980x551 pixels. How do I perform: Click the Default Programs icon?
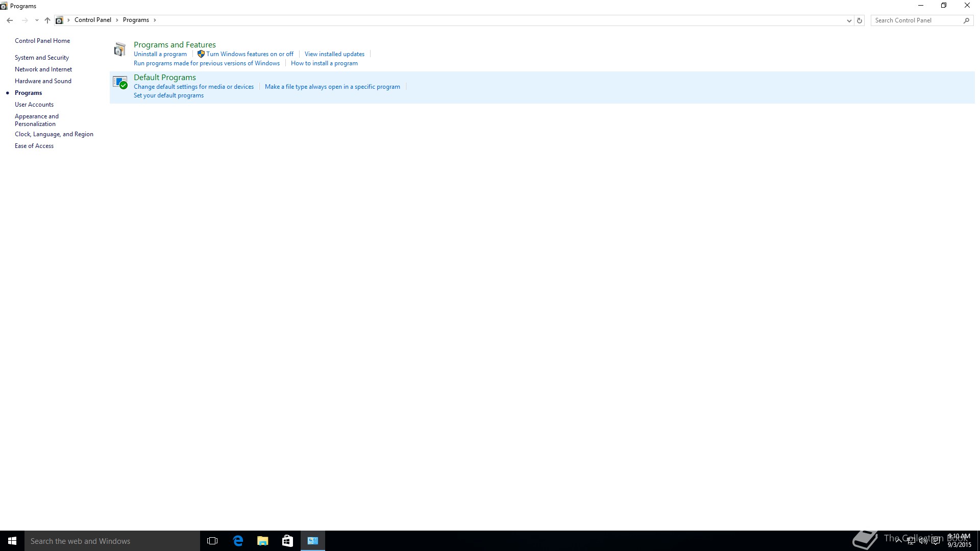tap(120, 82)
